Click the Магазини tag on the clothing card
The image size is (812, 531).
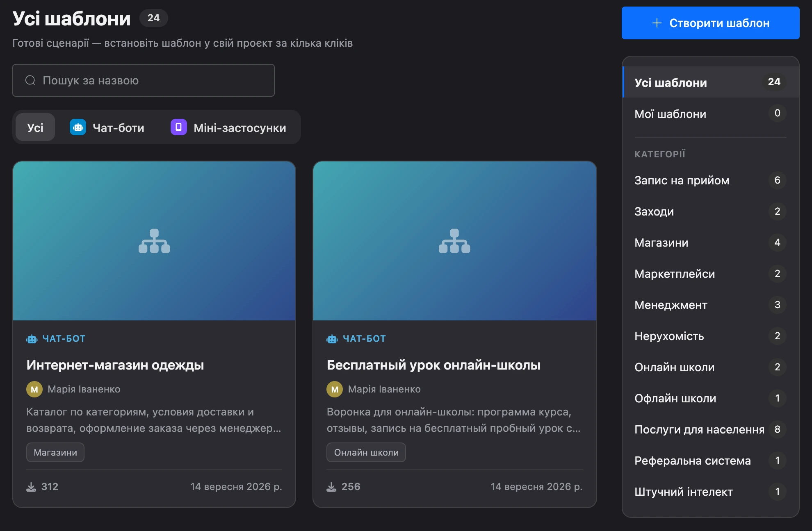55,452
